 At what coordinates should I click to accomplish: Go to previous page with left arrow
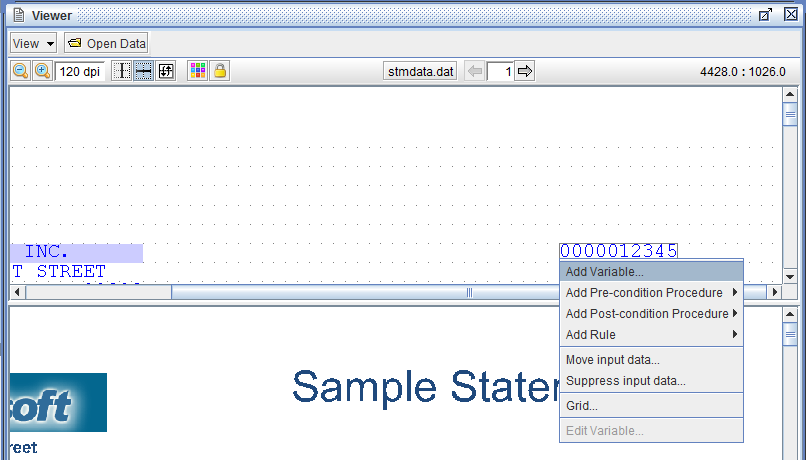click(475, 71)
